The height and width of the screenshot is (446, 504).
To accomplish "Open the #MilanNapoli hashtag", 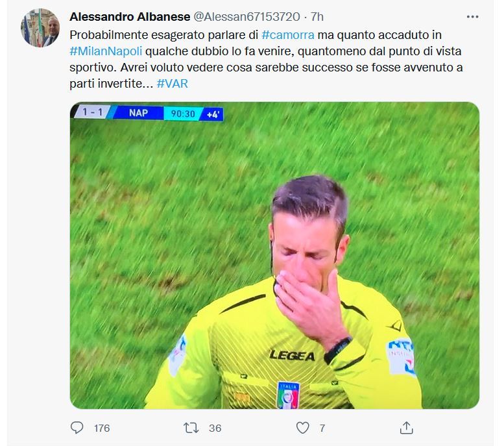I will click(106, 51).
